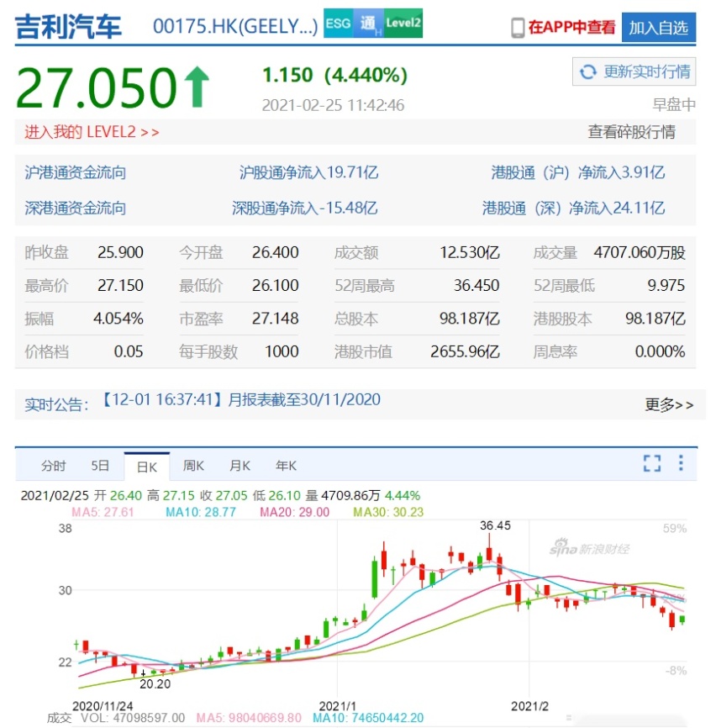Click 港股通（深）净流入24.11亿 text
The height and width of the screenshot is (728, 716).
573,208
